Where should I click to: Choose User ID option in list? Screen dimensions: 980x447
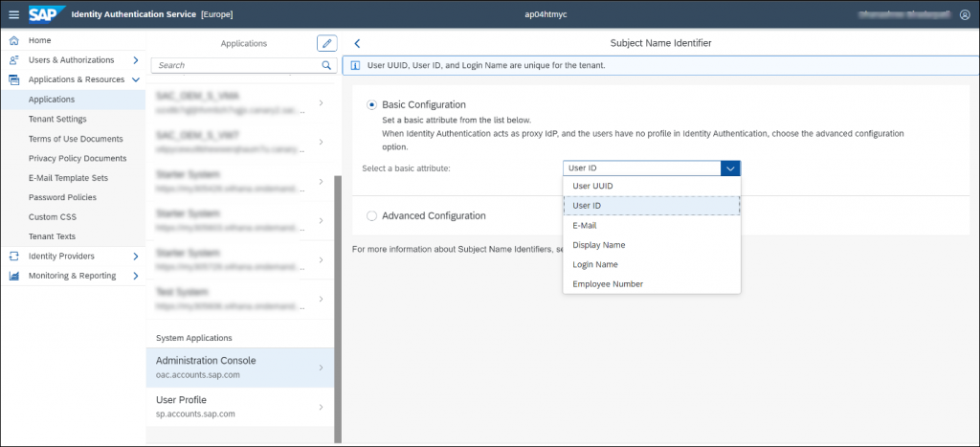tap(652, 206)
